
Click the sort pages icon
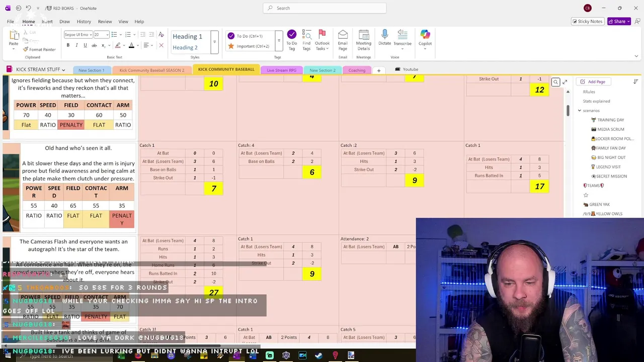pyautogui.click(x=635, y=81)
